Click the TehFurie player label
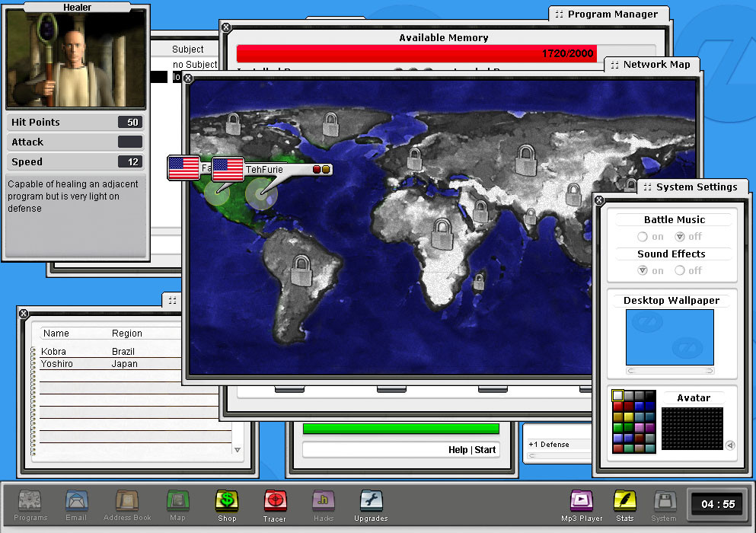 [x=264, y=169]
